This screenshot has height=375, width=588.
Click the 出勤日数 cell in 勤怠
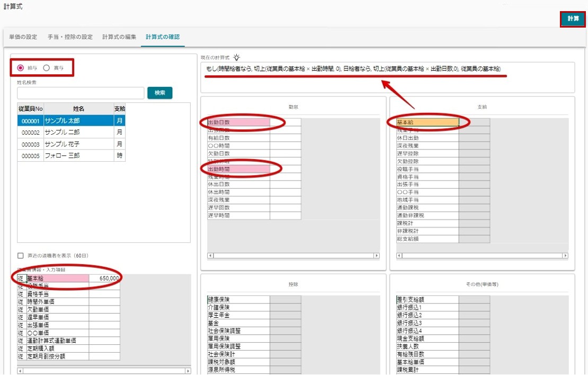point(238,123)
